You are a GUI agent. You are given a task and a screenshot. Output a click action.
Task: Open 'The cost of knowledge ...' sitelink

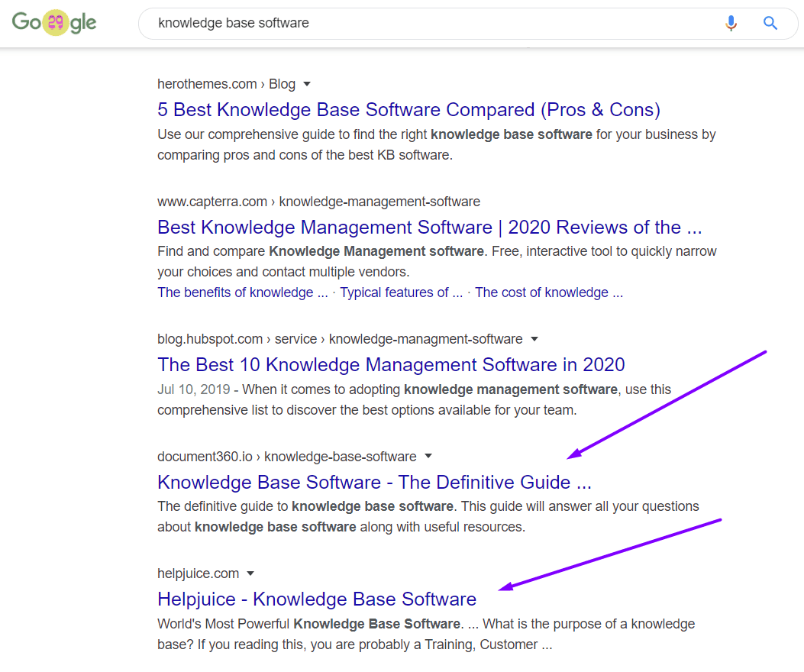point(549,292)
